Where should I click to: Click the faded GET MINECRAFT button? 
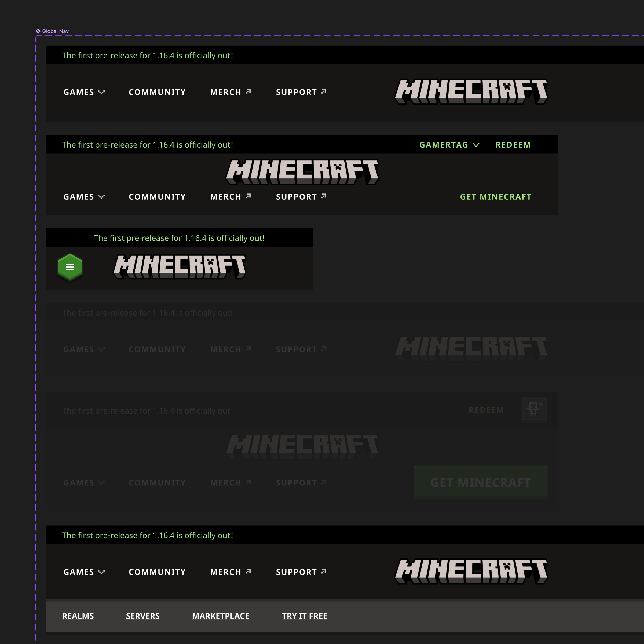pyautogui.click(x=480, y=482)
